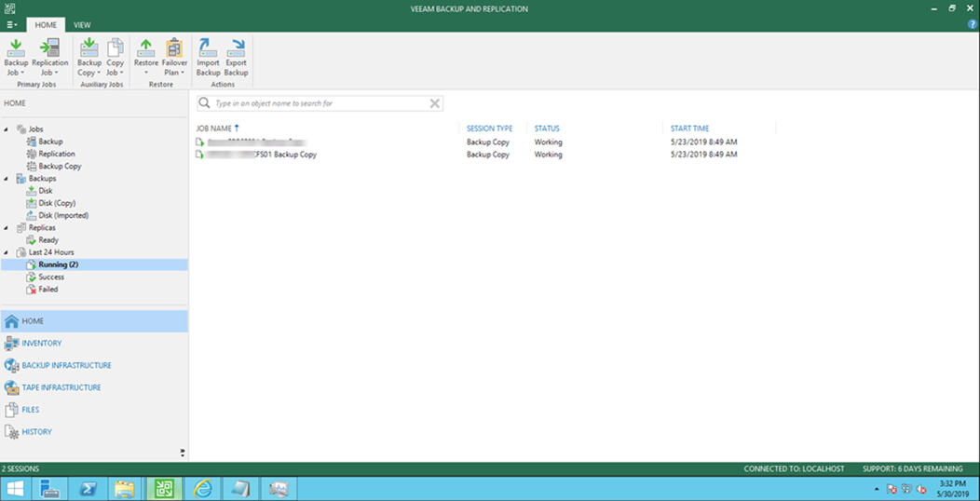Click Import Backup in the ribbon
This screenshot has height=501, width=980.
point(208,58)
